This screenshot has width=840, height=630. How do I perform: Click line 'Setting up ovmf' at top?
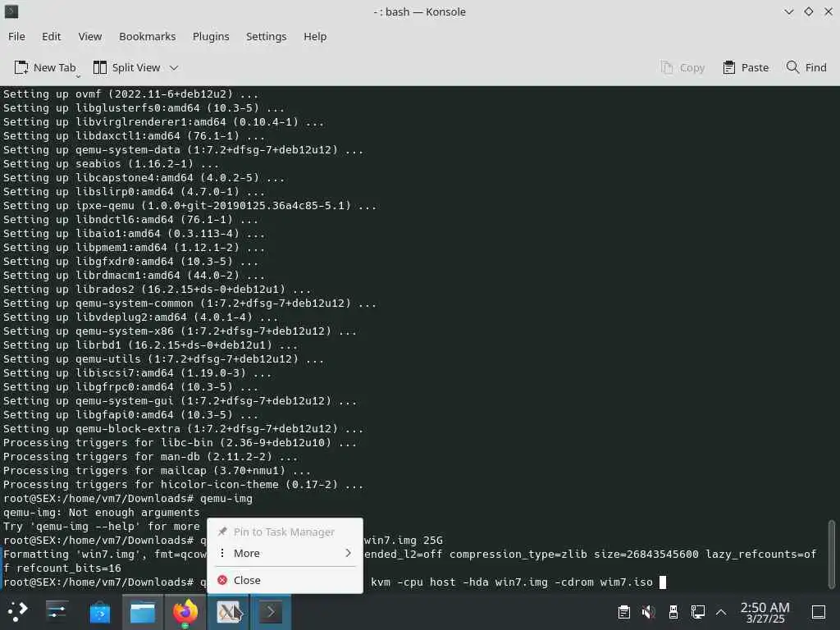(x=130, y=94)
